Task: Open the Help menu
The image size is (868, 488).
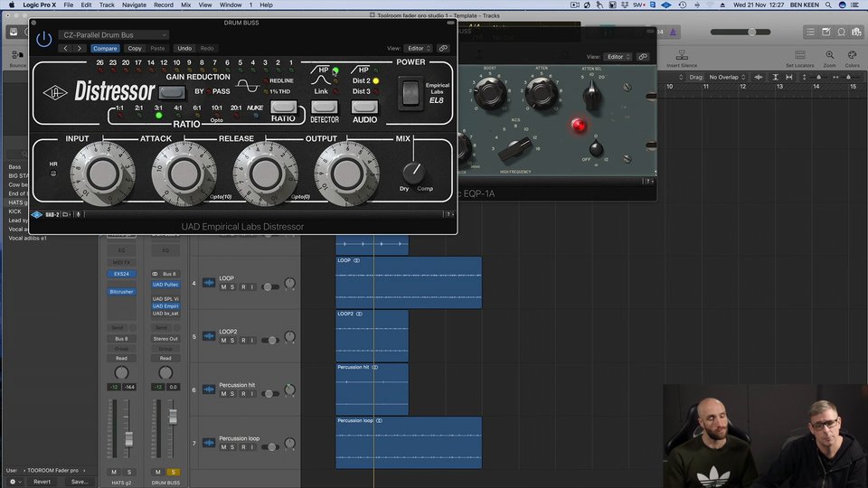Action: (x=266, y=5)
